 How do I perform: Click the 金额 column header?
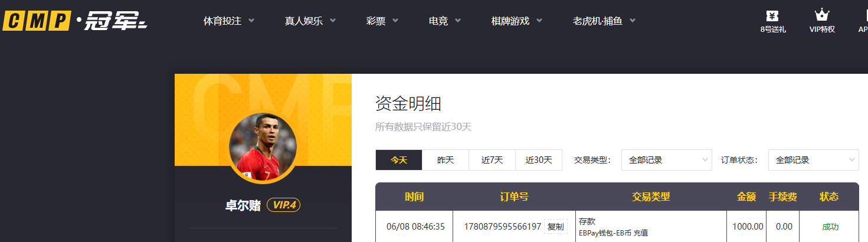(x=746, y=197)
